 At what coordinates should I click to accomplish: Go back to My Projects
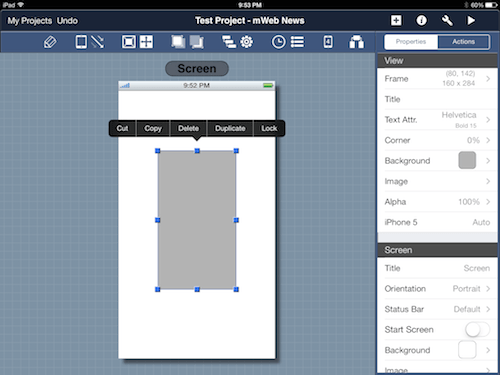[30, 21]
